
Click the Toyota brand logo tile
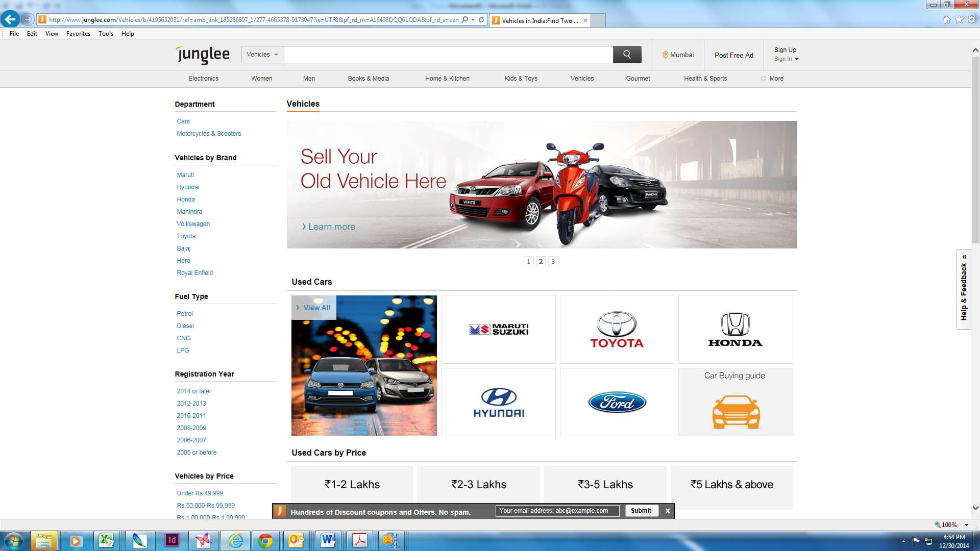[617, 329]
